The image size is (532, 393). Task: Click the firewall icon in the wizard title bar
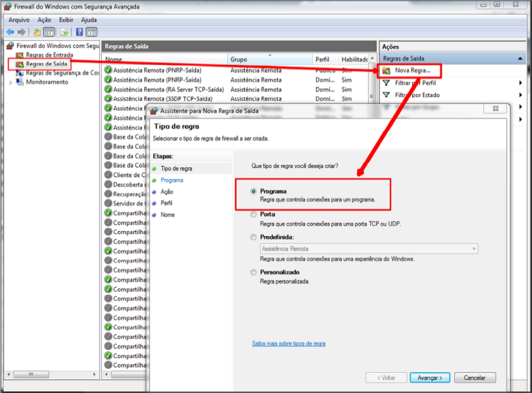point(154,110)
